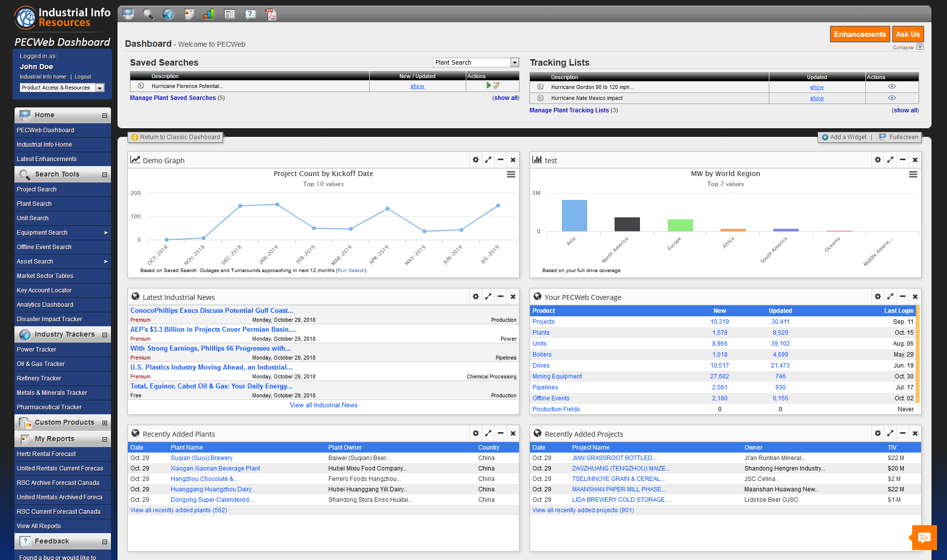Open the chat bubble in the bottom corner
This screenshot has width=947, height=560.
(924, 538)
